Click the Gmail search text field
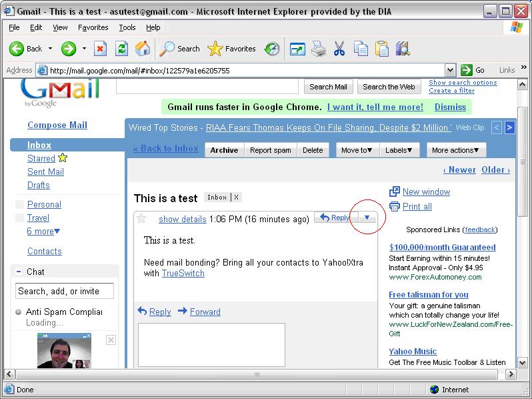This screenshot has height=399, width=532. point(207,86)
